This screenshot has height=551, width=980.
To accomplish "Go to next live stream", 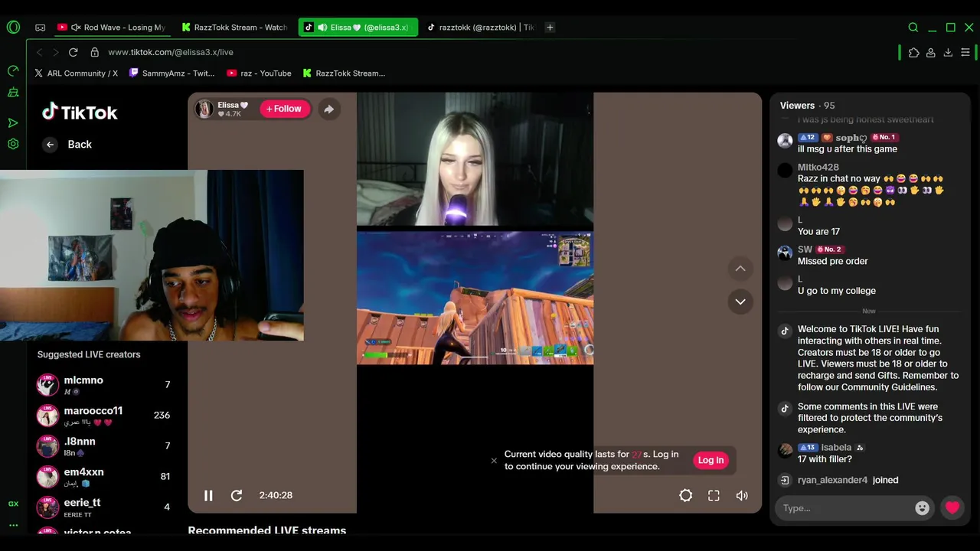I will pyautogui.click(x=740, y=302).
